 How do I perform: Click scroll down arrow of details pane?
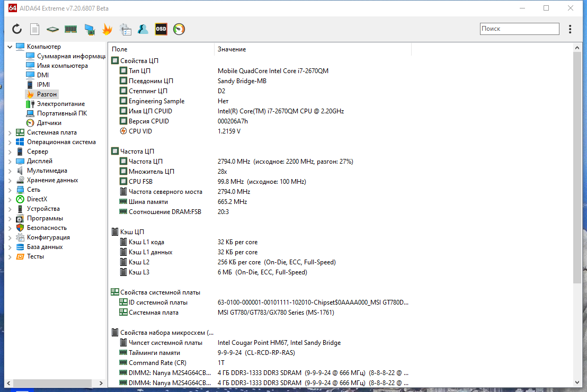[577, 382]
